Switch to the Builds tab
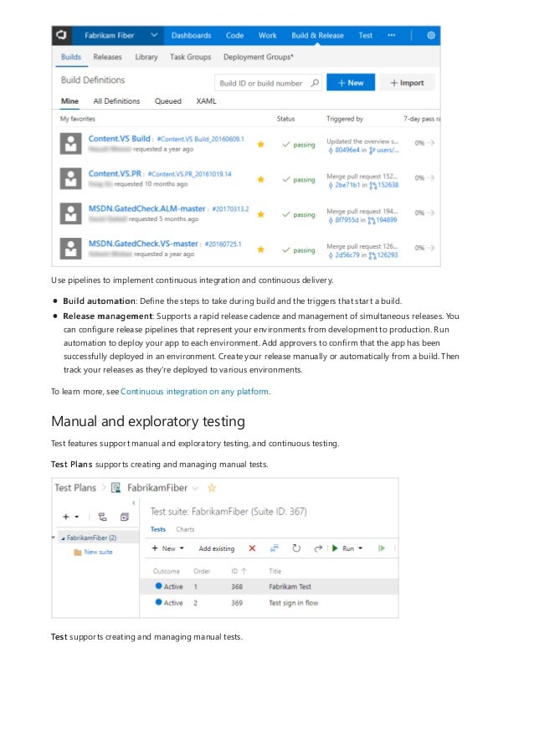This screenshot has height=756, width=534. click(x=71, y=57)
